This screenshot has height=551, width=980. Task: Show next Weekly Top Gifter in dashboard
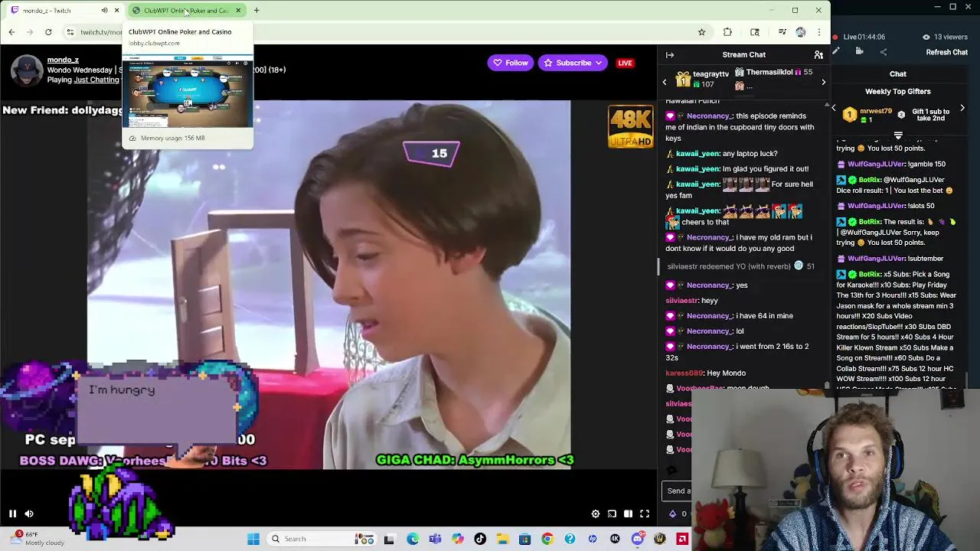tap(962, 109)
